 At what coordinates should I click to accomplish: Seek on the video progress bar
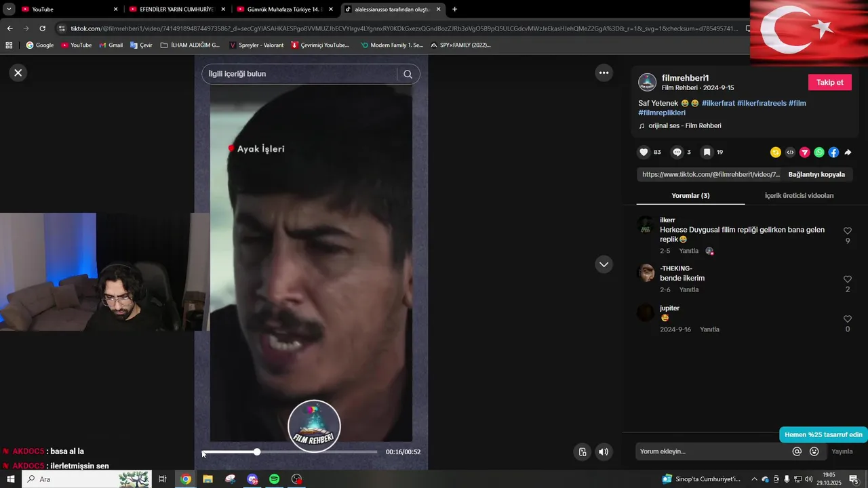tap(290, 451)
